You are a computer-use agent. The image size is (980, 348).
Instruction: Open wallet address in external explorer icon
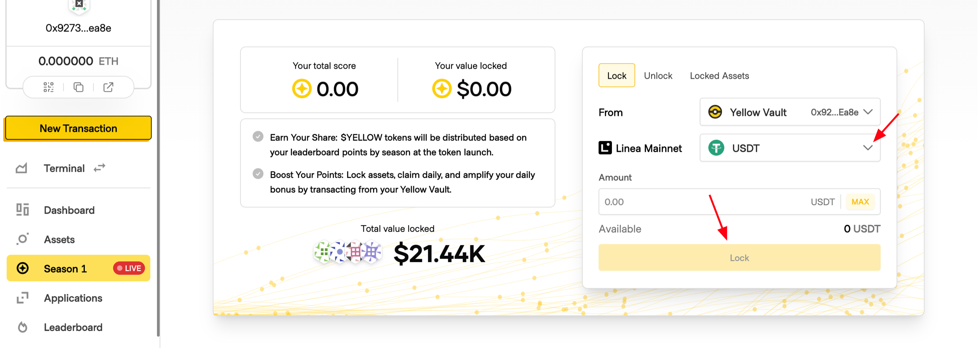point(108,87)
